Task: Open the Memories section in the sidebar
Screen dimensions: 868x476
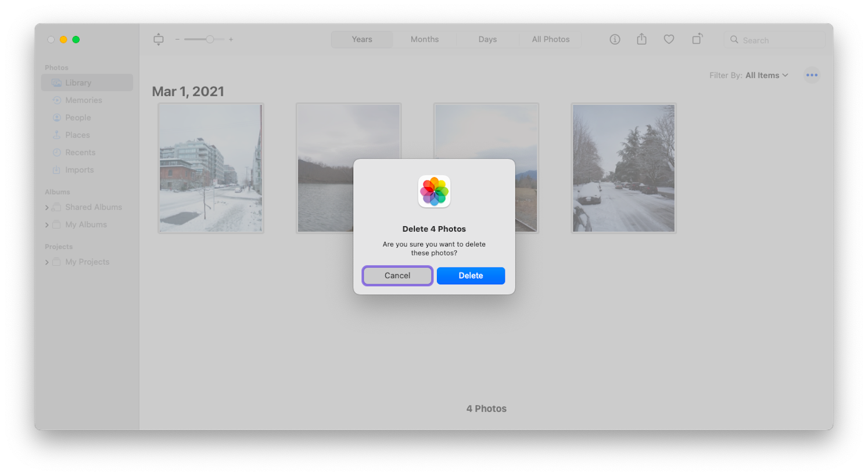Action: click(83, 100)
